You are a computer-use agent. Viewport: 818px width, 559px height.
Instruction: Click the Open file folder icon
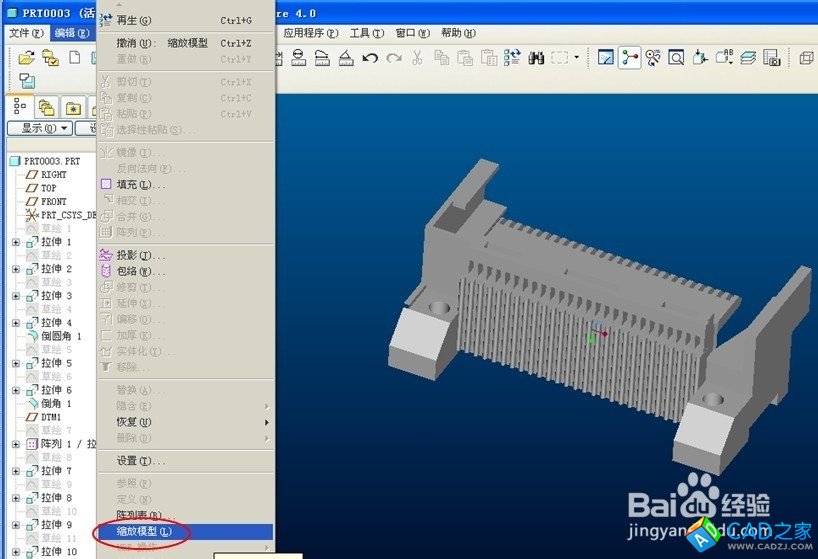[27, 57]
